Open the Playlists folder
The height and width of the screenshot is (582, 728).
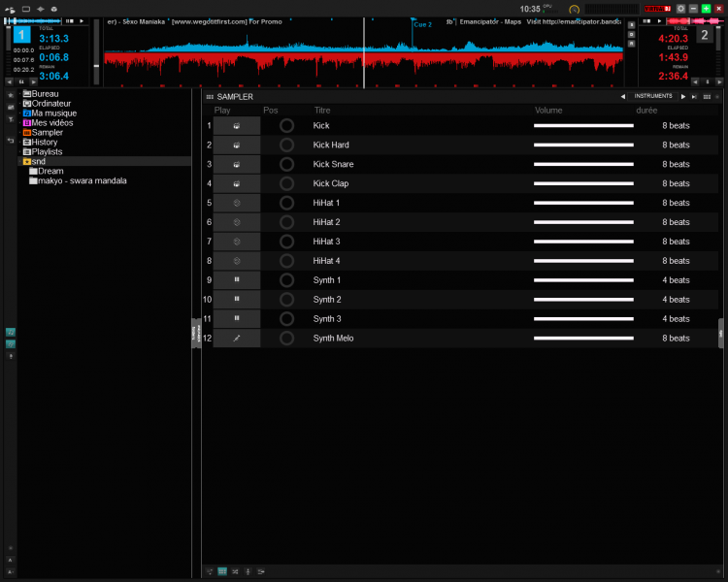click(x=43, y=151)
